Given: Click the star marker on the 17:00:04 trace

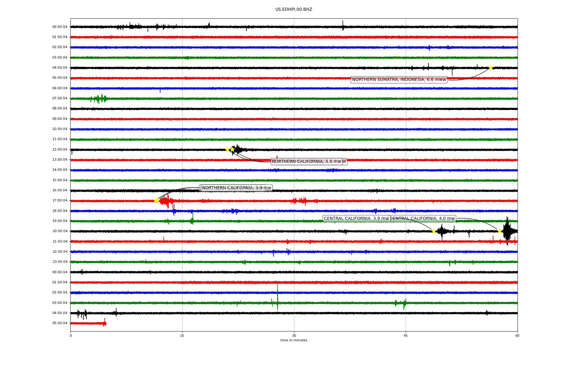Looking at the screenshot, I should [x=156, y=200].
